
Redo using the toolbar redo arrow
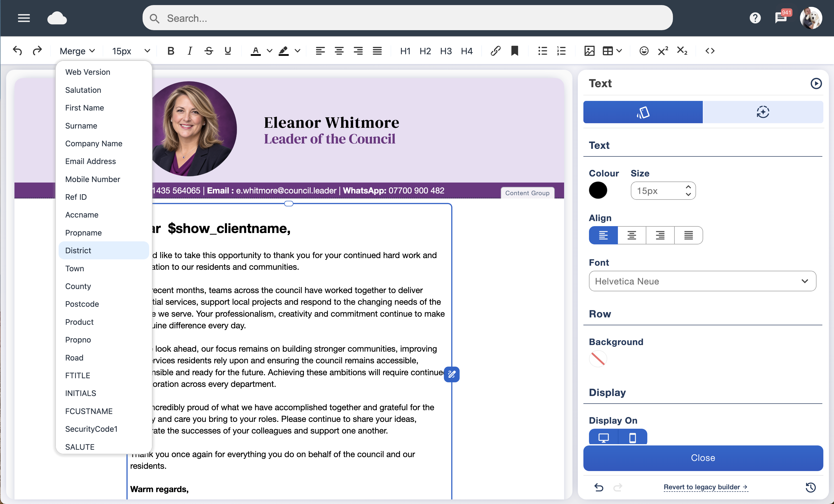pos(37,51)
